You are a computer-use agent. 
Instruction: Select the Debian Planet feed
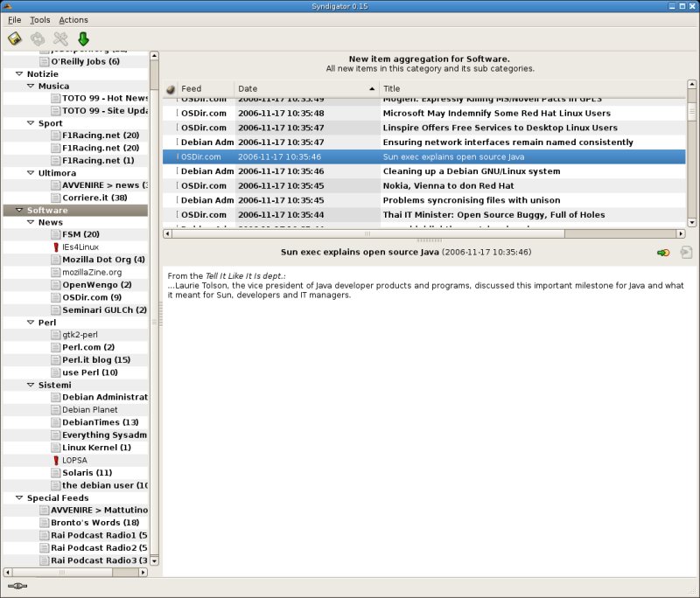point(90,410)
